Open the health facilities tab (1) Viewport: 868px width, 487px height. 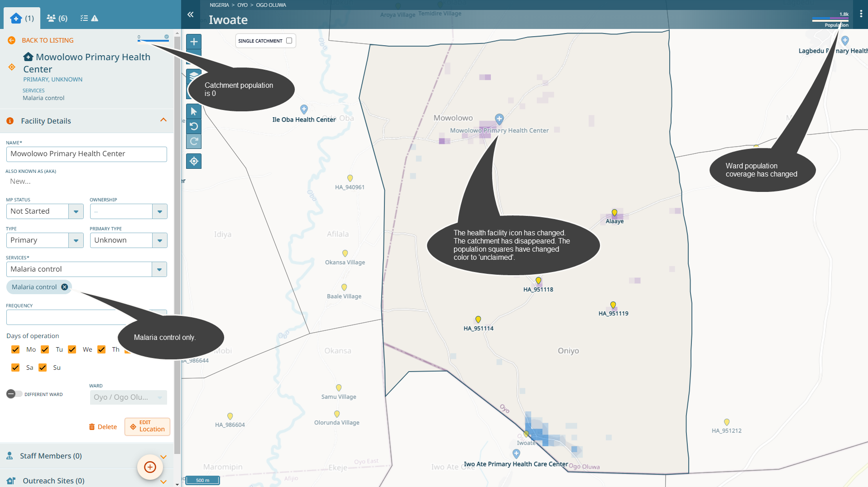22,18
